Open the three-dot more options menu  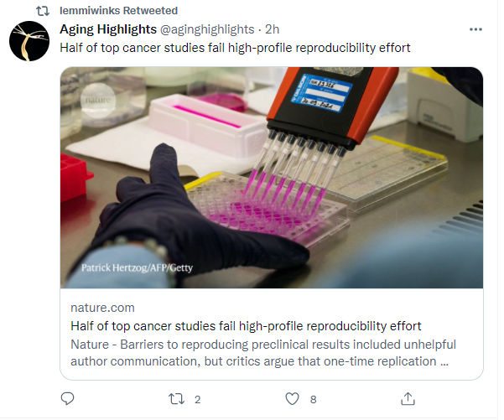coord(476,30)
